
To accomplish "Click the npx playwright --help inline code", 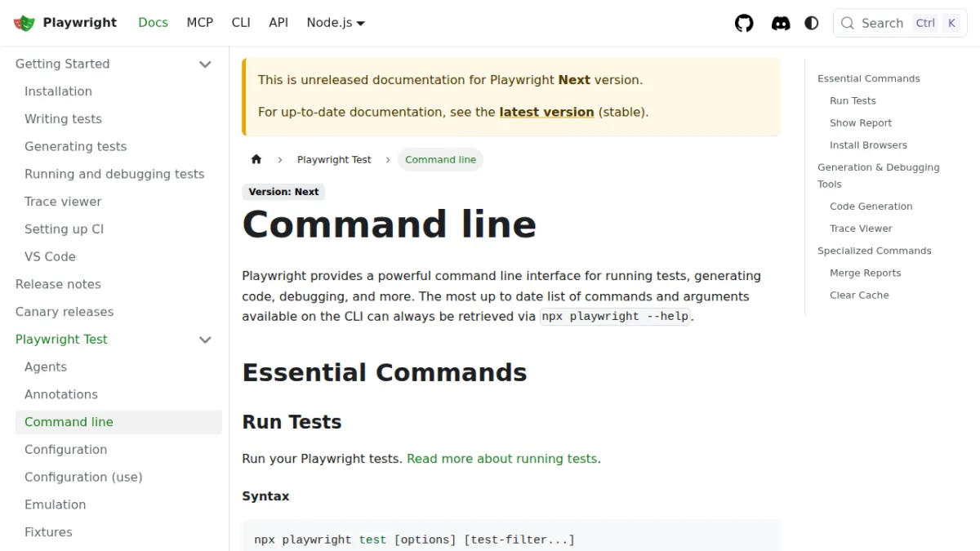I will [616, 316].
